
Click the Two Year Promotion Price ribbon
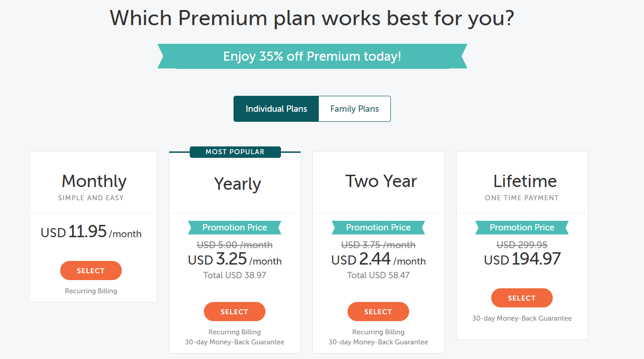pyautogui.click(x=378, y=228)
